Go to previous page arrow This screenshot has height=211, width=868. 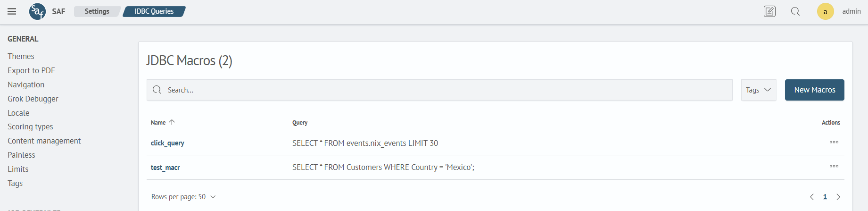[812, 197]
